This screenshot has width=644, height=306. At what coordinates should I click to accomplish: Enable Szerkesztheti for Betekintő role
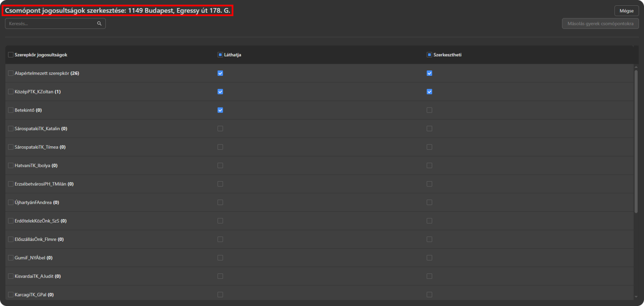coord(429,110)
